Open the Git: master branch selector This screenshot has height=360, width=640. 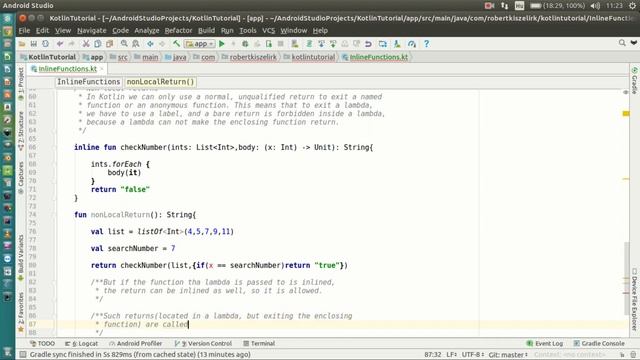click(x=508, y=354)
